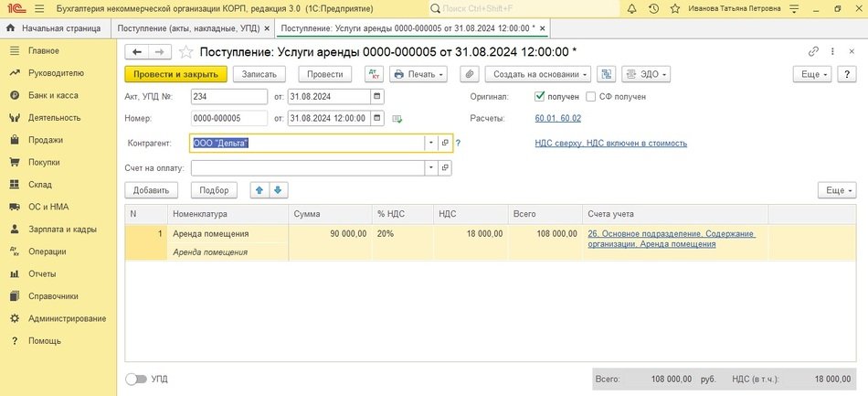The width and height of the screenshot is (868, 396).
Task: Open Банк и касса section
Action: (x=53, y=95)
